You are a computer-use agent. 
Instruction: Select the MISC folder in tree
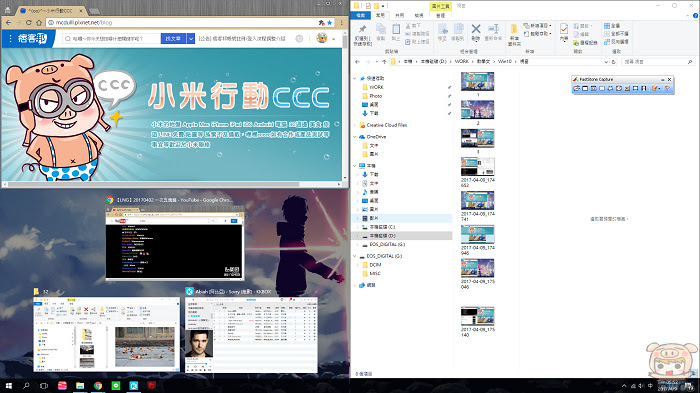(x=375, y=273)
